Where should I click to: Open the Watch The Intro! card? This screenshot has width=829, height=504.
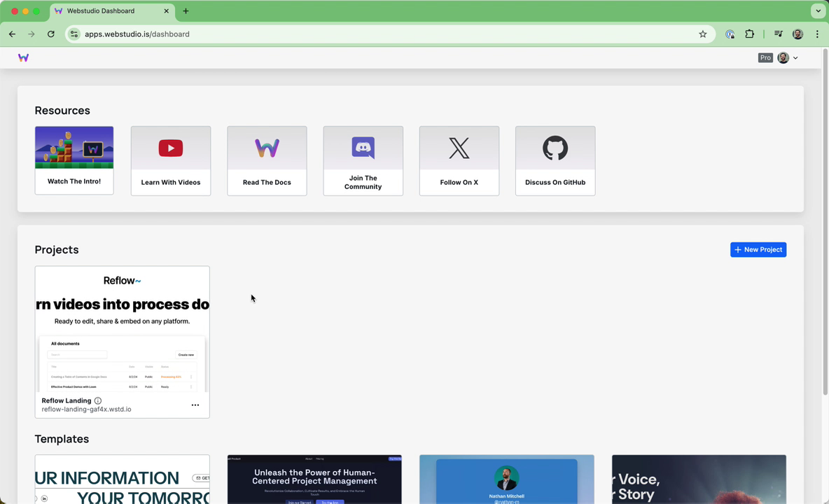(74, 160)
